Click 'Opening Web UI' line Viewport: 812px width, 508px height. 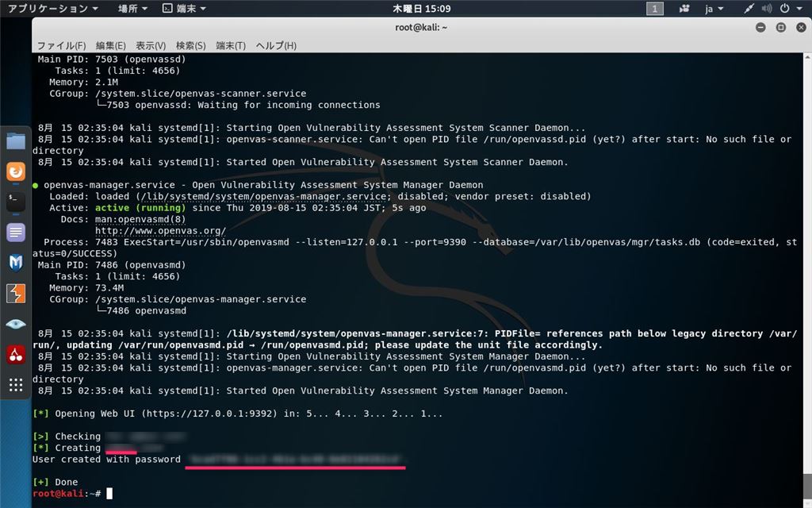coord(237,414)
